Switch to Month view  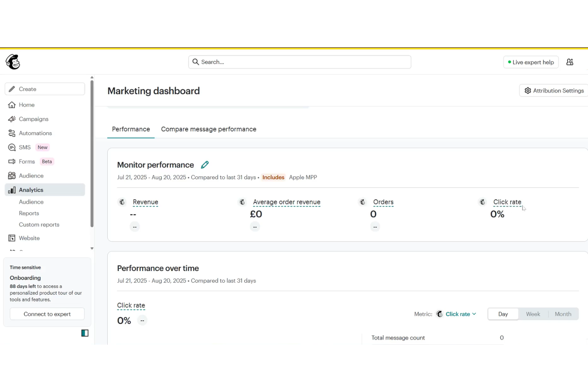click(x=563, y=314)
